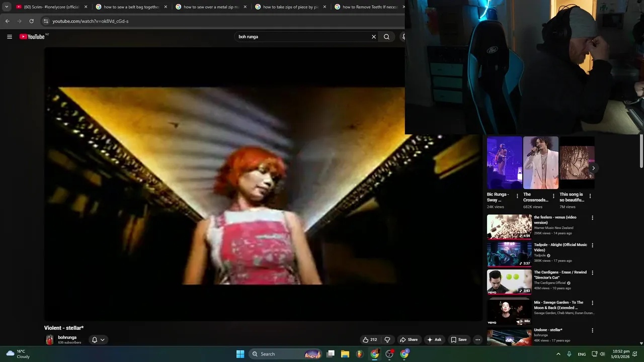
Task: Show hidden tray icons chevron
Action: [x=558, y=354]
